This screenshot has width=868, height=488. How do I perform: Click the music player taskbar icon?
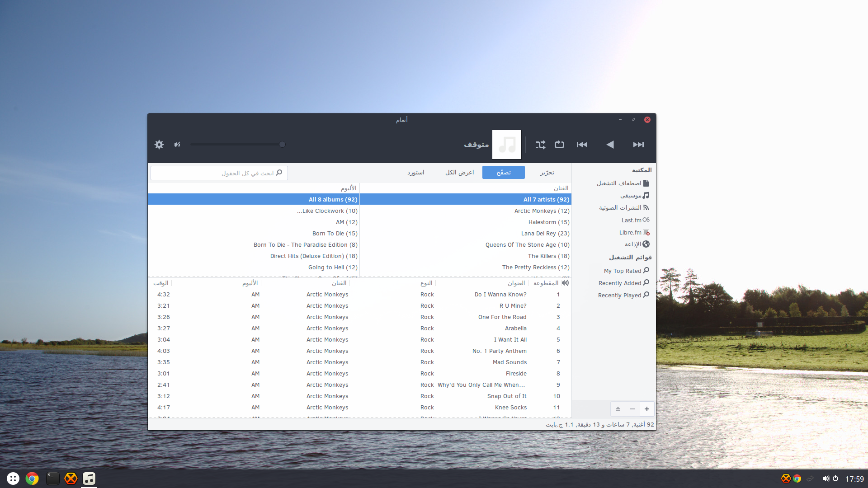point(89,479)
